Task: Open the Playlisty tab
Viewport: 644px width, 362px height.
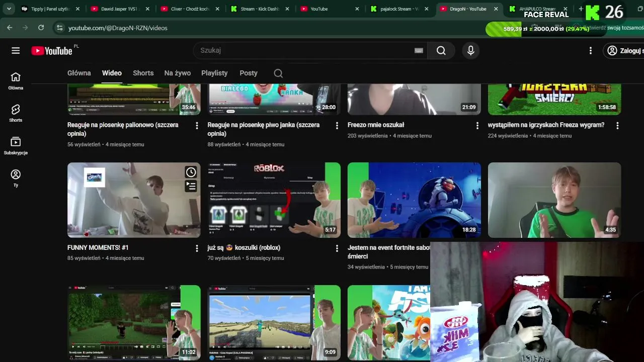Action: (x=214, y=73)
